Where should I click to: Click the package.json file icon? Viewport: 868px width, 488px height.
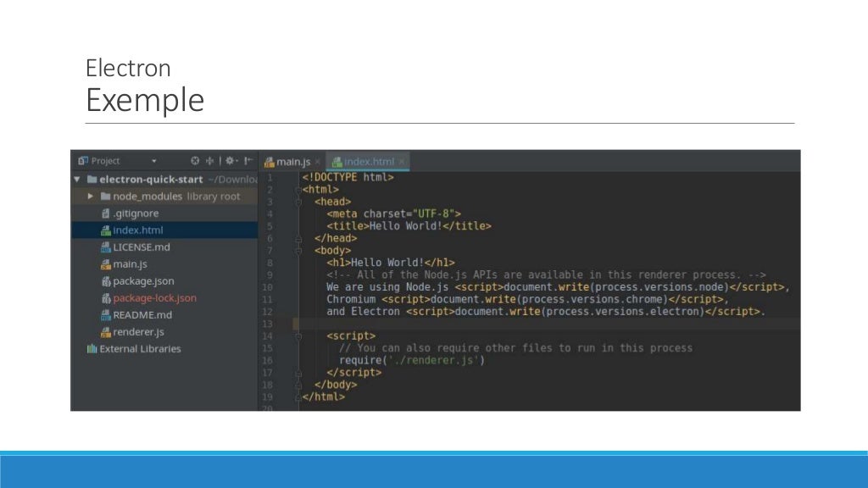[x=106, y=281]
